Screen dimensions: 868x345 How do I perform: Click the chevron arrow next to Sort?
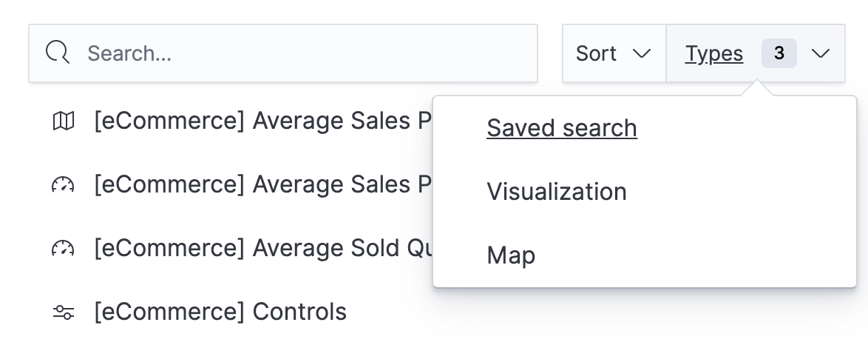pos(642,53)
